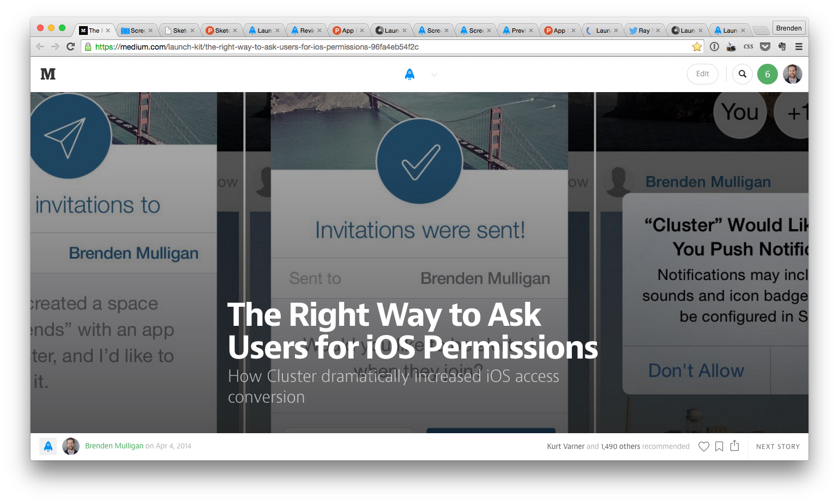Open the CSS extension in the toolbar
839x504 pixels.
[749, 47]
